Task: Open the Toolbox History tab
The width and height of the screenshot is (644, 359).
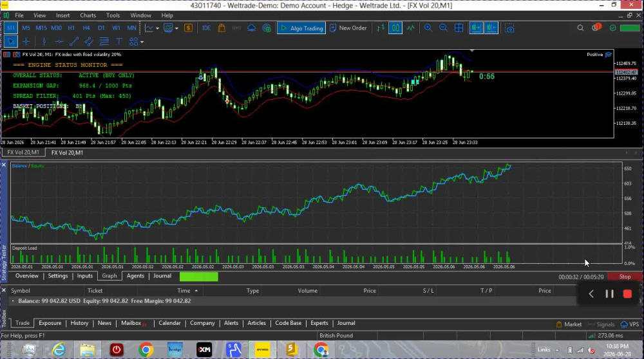Action: [x=79, y=323]
